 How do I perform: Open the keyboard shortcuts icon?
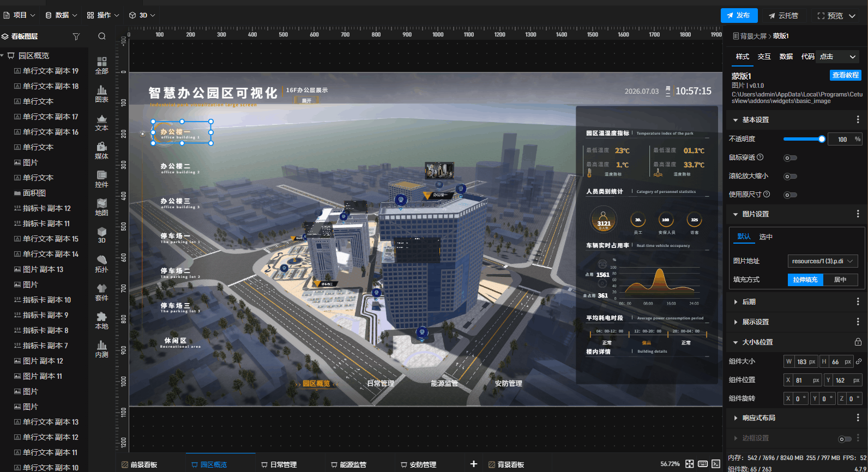703,464
